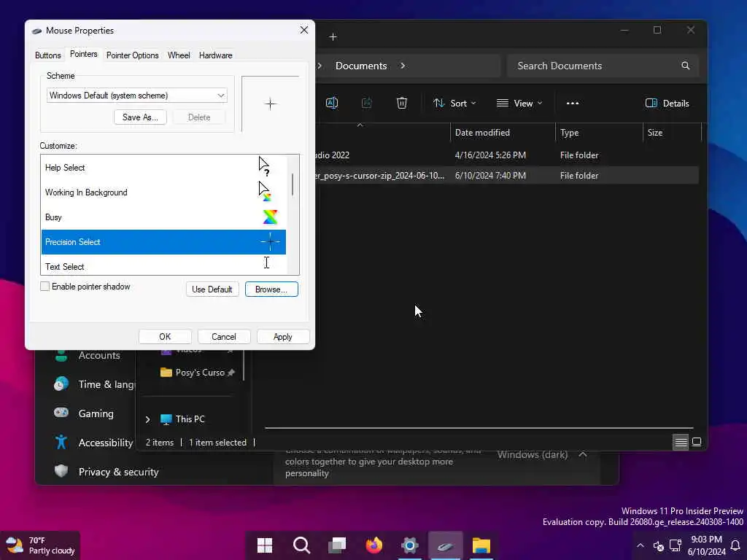
Task: Click Documents in the address bar
Action: coord(361,66)
